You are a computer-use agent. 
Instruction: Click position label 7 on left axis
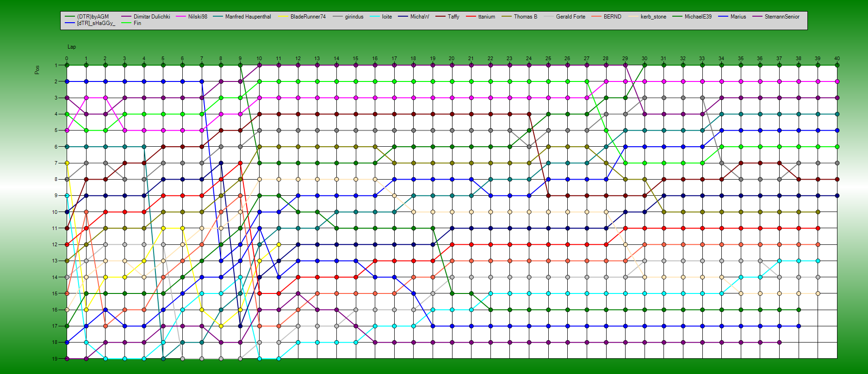(56, 163)
